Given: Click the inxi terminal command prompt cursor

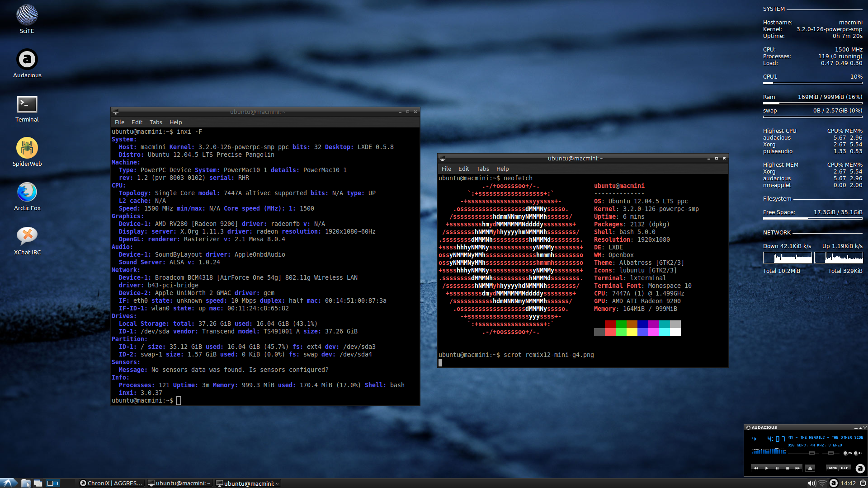Looking at the screenshot, I should tap(179, 400).
